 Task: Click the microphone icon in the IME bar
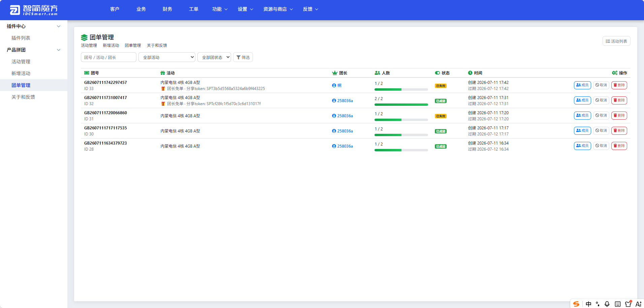(607, 304)
